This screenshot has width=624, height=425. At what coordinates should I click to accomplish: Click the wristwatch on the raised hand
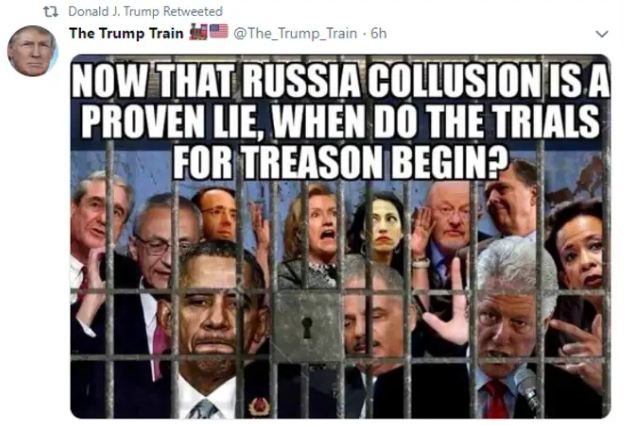[x=421, y=262]
